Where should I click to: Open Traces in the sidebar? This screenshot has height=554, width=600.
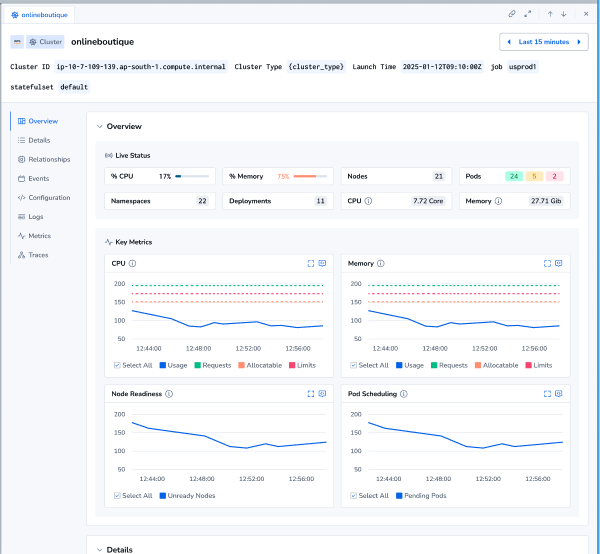pyautogui.click(x=33, y=255)
